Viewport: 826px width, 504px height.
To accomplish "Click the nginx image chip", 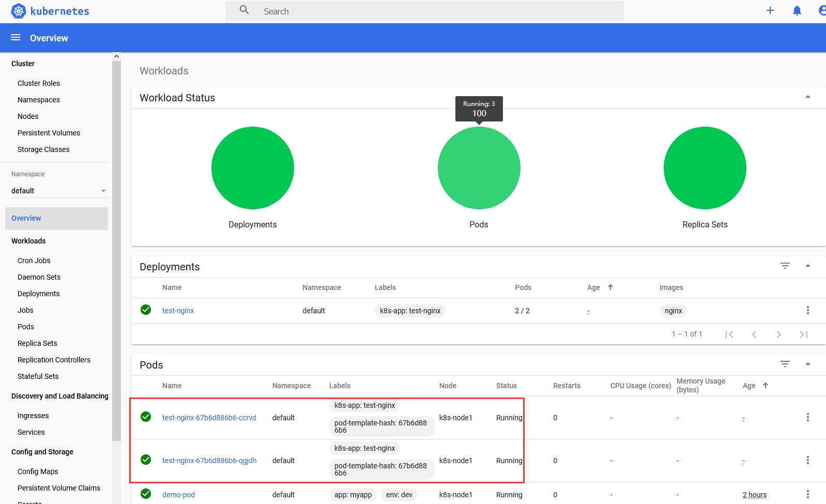I will click(674, 311).
